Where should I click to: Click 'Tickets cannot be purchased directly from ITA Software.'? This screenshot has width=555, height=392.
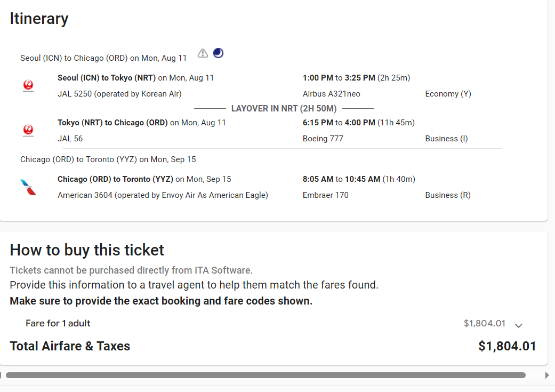(131, 270)
